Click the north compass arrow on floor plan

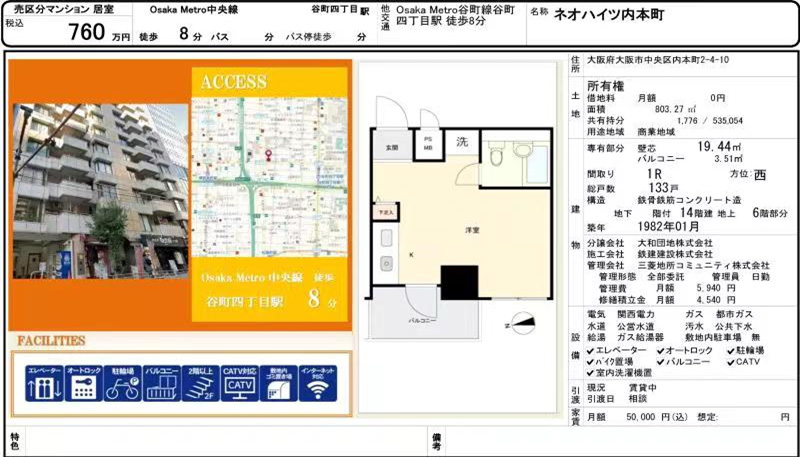pos(522,323)
